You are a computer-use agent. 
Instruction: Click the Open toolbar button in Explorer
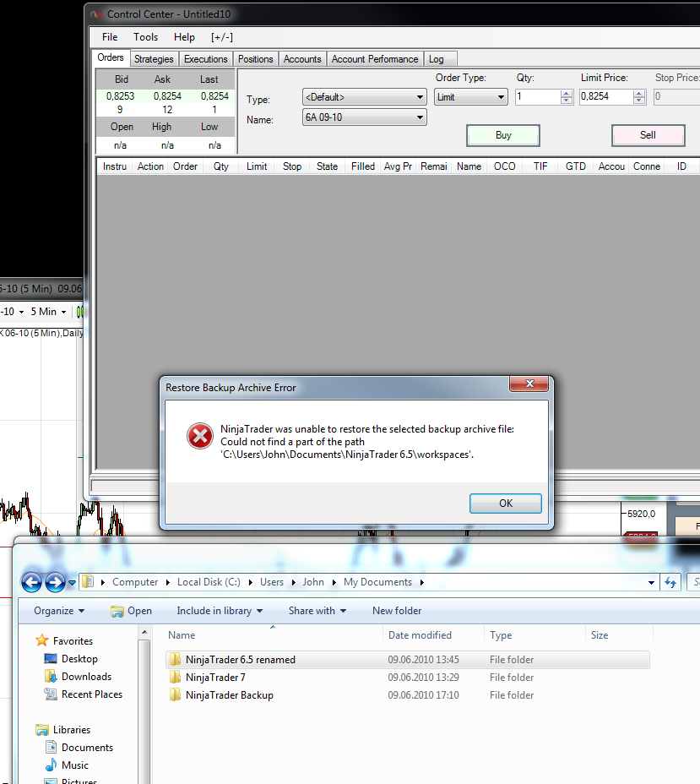[x=132, y=611]
